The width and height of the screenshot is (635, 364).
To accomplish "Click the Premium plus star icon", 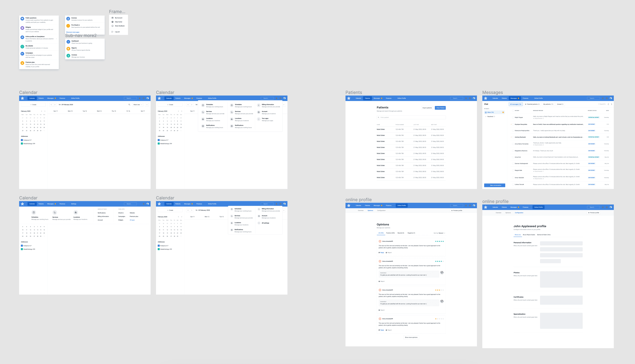I will (22, 63).
